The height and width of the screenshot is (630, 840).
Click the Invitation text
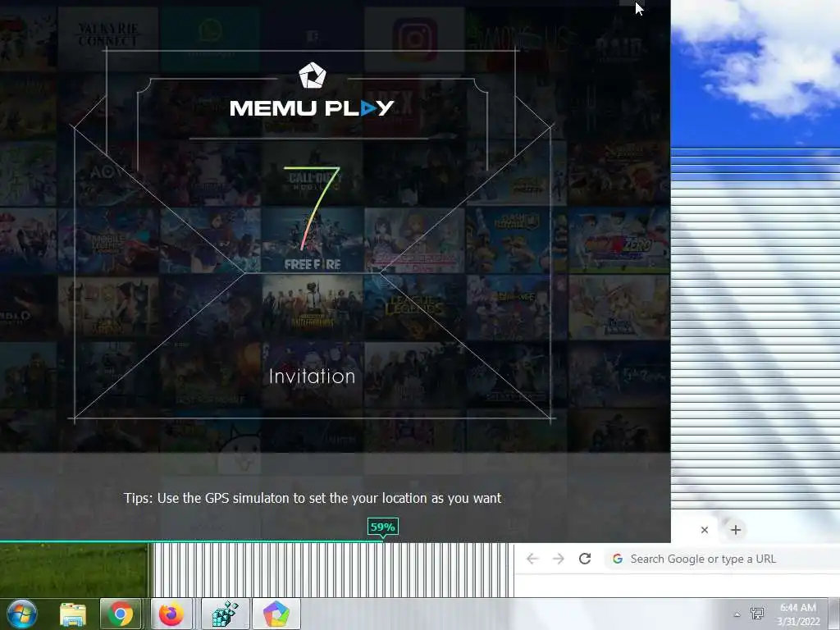tap(312, 376)
